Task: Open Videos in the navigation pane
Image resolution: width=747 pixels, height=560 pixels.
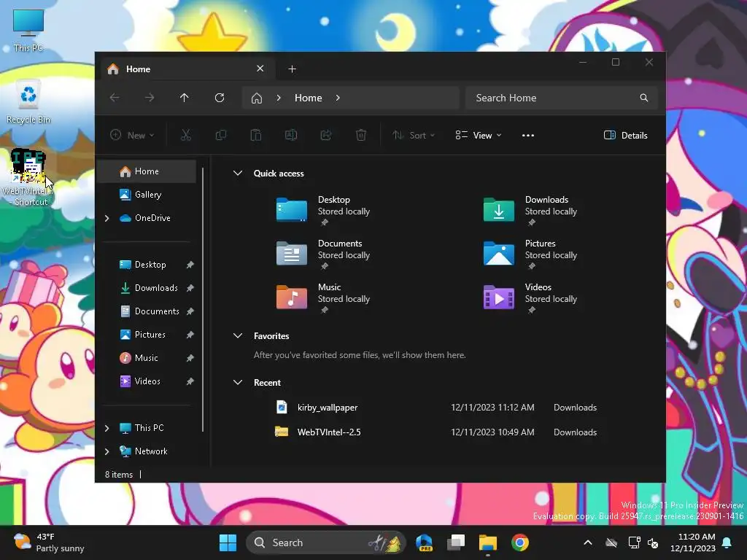Action: tap(147, 381)
